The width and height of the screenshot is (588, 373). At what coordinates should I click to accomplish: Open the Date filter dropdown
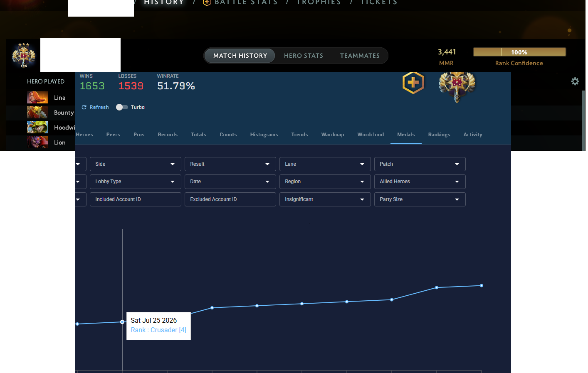coord(230,182)
